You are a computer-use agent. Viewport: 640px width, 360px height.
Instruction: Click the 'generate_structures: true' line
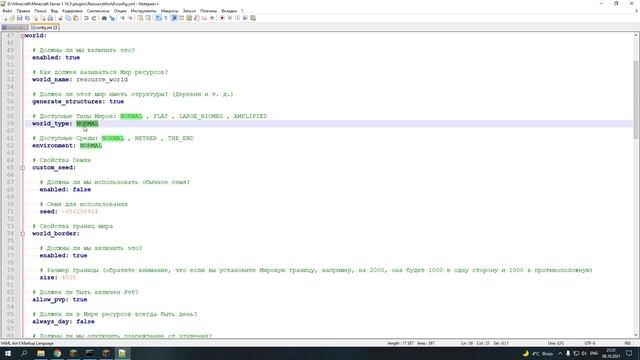[x=78, y=102]
